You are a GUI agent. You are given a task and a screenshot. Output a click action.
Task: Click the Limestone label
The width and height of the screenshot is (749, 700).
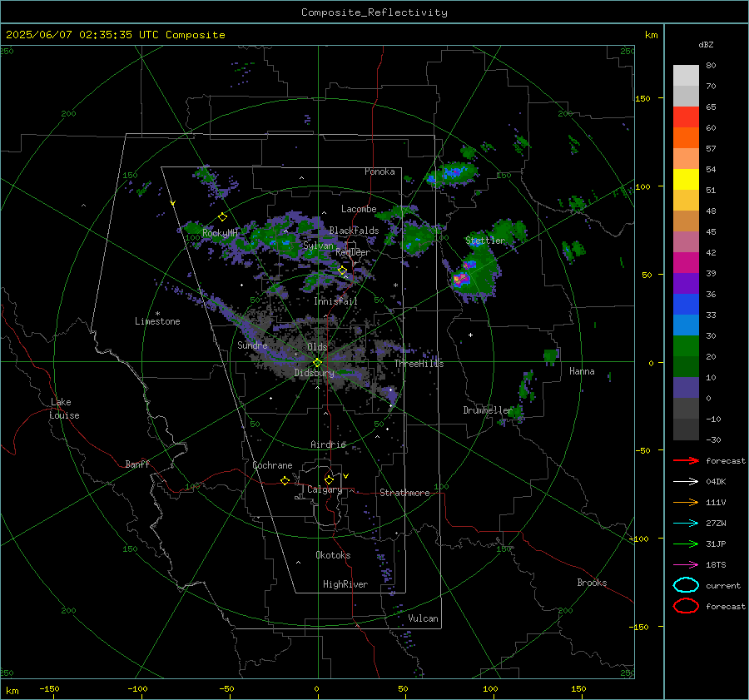(157, 321)
